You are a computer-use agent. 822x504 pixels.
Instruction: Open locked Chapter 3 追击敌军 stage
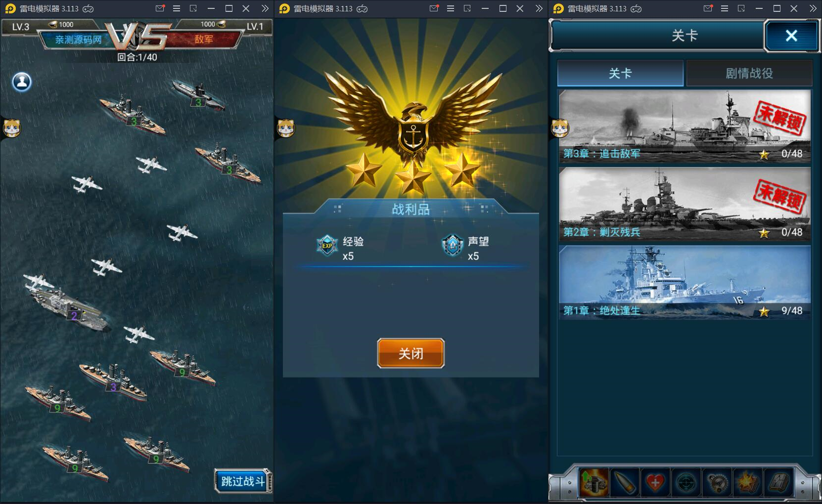point(685,126)
